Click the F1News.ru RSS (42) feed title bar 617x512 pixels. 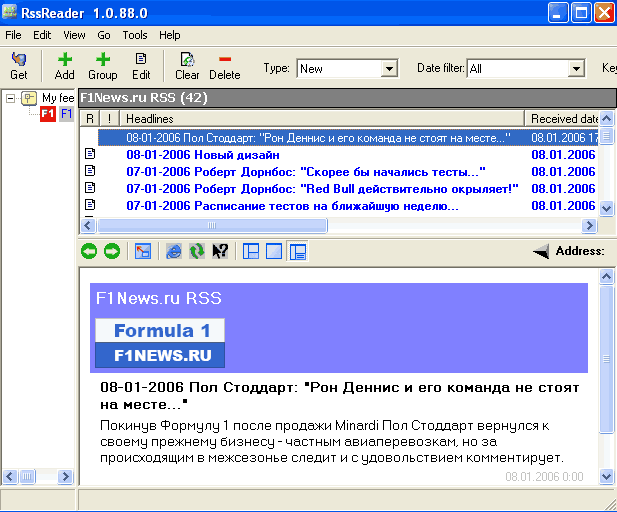347,98
